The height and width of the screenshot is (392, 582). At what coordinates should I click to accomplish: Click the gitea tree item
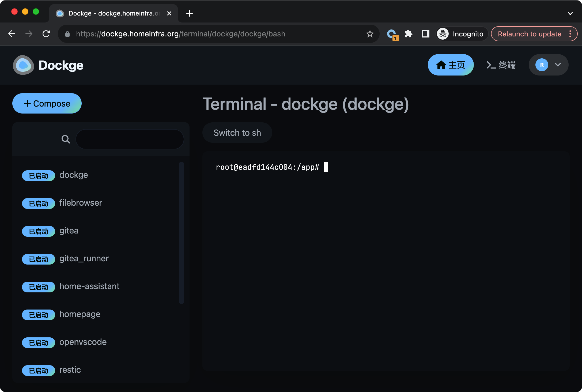pos(70,230)
